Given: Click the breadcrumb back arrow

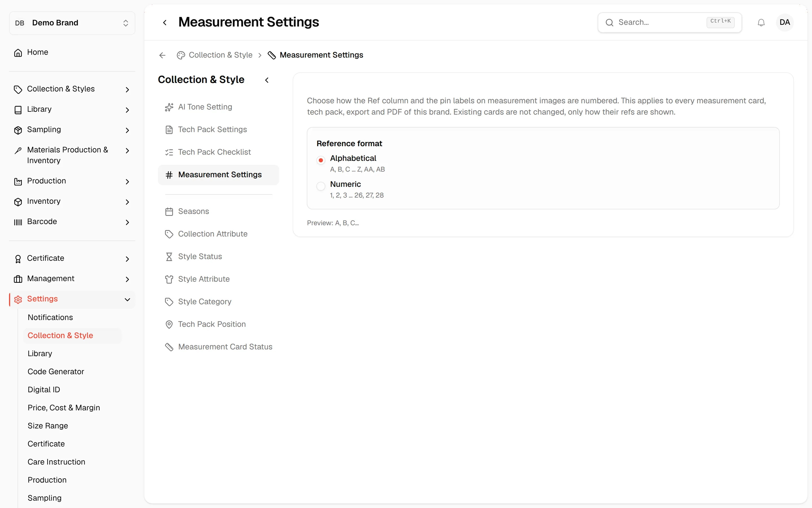Looking at the screenshot, I should click(162, 55).
